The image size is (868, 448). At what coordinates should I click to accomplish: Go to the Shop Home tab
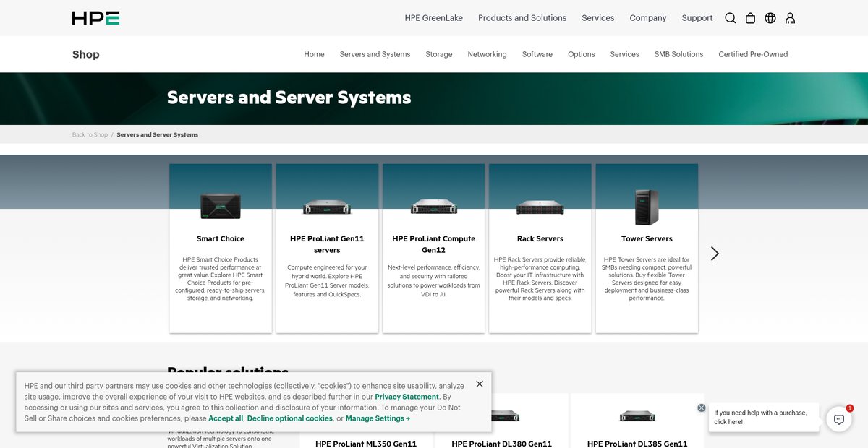(314, 54)
